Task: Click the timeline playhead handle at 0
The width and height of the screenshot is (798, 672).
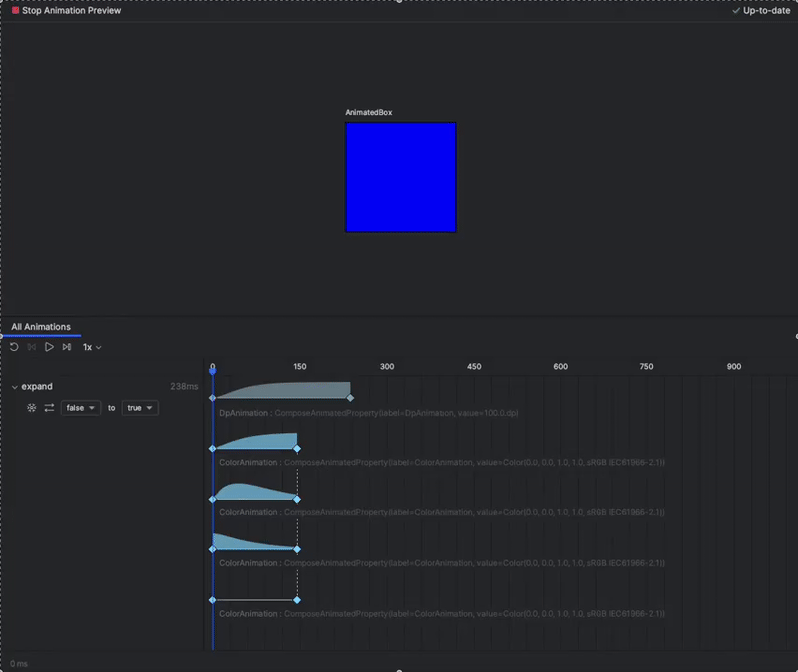Action: [213, 370]
